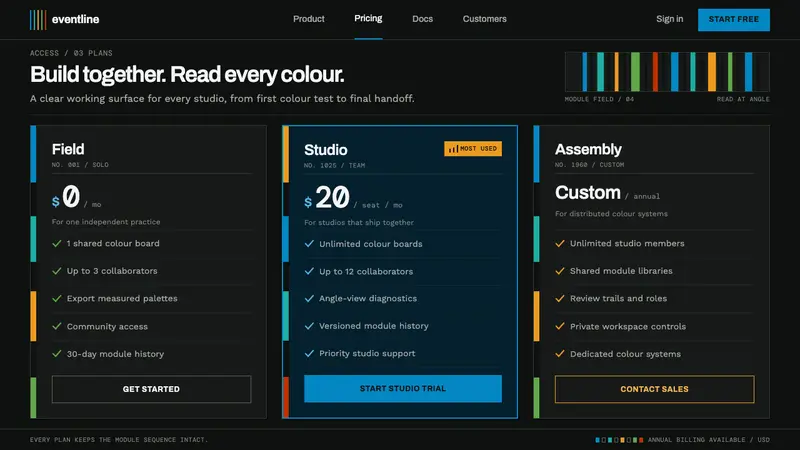Image resolution: width=800 pixels, height=450 pixels.
Task: Click the eventline logo icon
Action: (38, 19)
